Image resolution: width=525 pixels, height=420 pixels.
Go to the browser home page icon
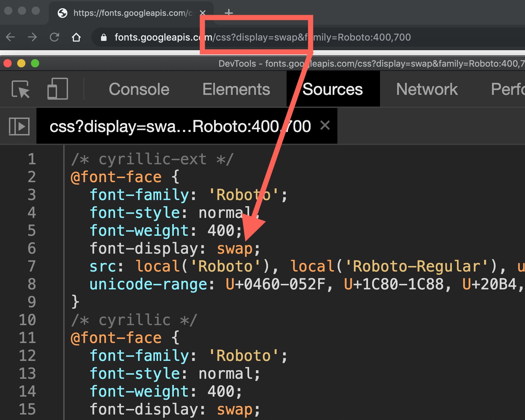(76, 37)
